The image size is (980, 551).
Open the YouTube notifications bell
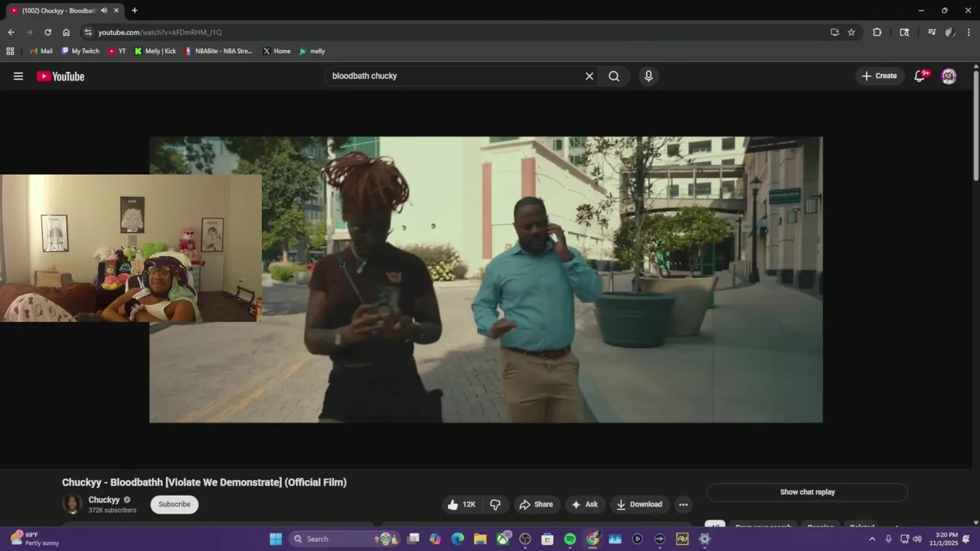[x=920, y=76]
